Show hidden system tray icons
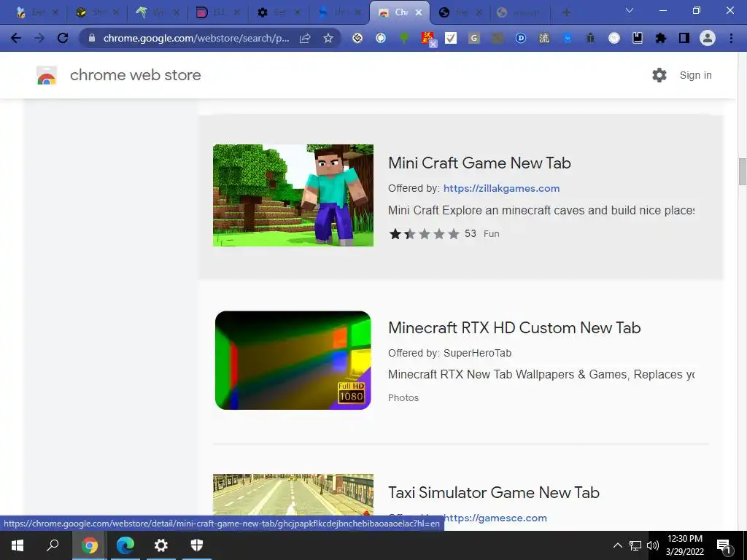Viewport: 747px width, 560px height. tap(617, 545)
